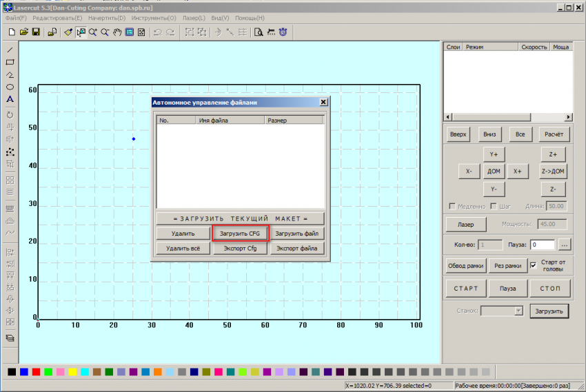Screen dimensions: 586x392
Task: Close the 'Автономное управление файлами' dialog
Action: [323, 102]
